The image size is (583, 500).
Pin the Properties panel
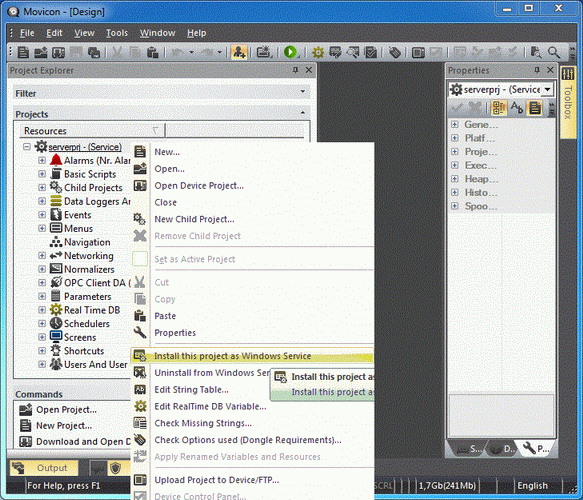537,70
